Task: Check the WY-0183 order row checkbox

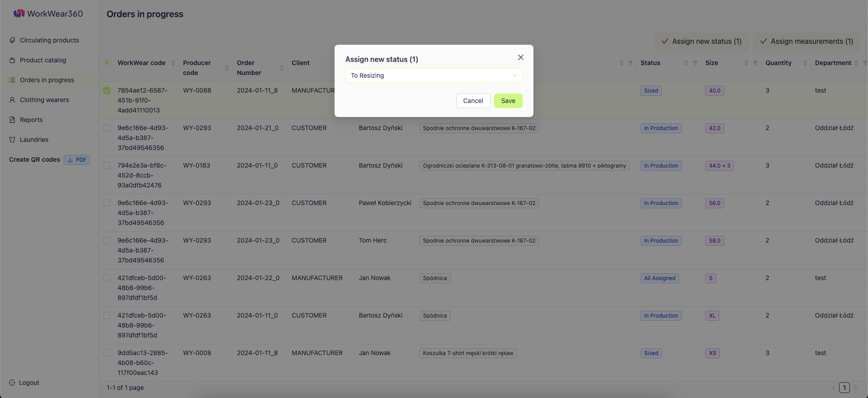Action: tap(107, 165)
